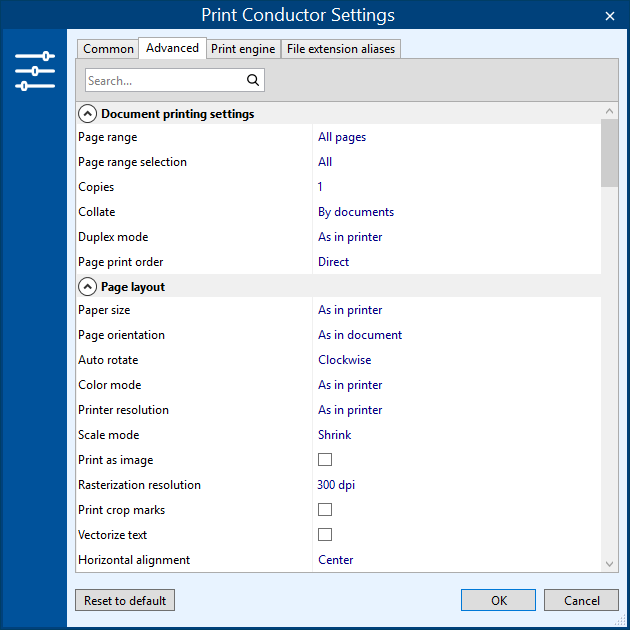Close the Print Conductor Settings dialog
Image resolution: width=630 pixels, height=630 pixels.
click(610, 16)
